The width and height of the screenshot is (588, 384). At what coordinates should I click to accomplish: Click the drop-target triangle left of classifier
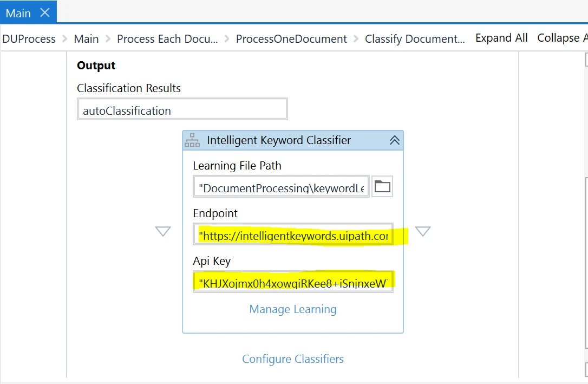pyautogui.click(x=163, y=231)
